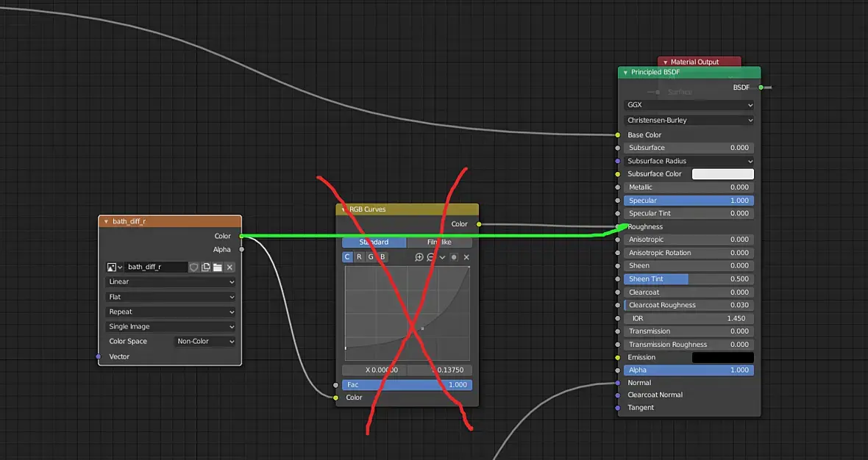Screen dimensions: 868x460
Task: Click the Normal input socket on Principled BSDF
Action: click(618, 383)
